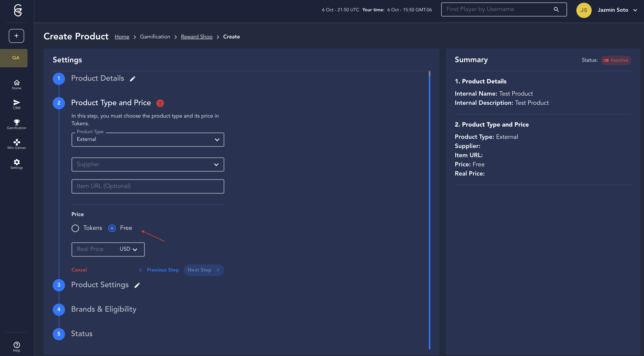Open the USD currency dropdown

(128, 249)
